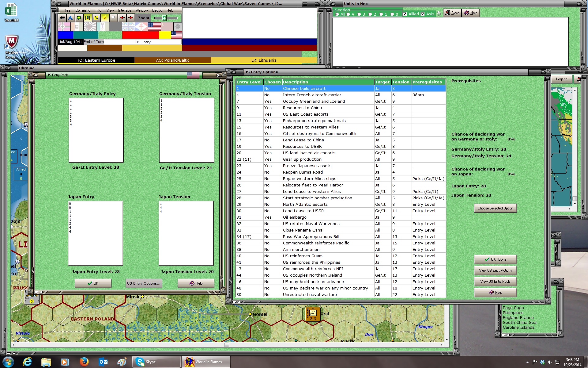Click the blue letter A toolbar icon
Image resolution: width=588 pixels, height=368 pixels.
pos(70,18)
